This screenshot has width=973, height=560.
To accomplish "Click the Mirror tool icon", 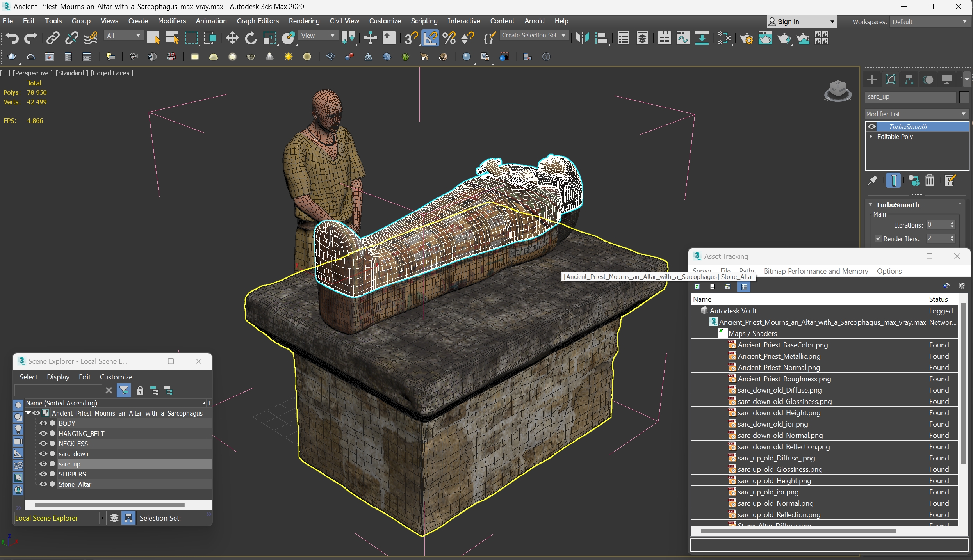I will [x=583, y=38].
